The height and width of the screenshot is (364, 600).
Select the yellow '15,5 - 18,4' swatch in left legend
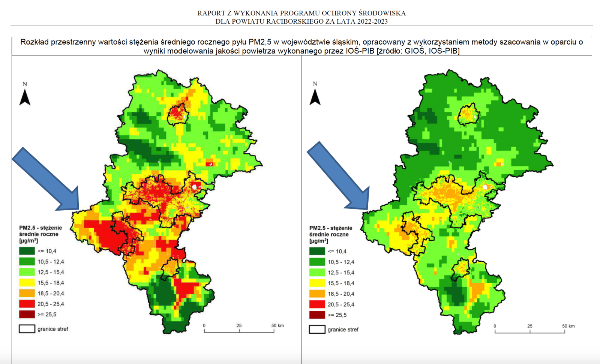click(x=27, y=283)
